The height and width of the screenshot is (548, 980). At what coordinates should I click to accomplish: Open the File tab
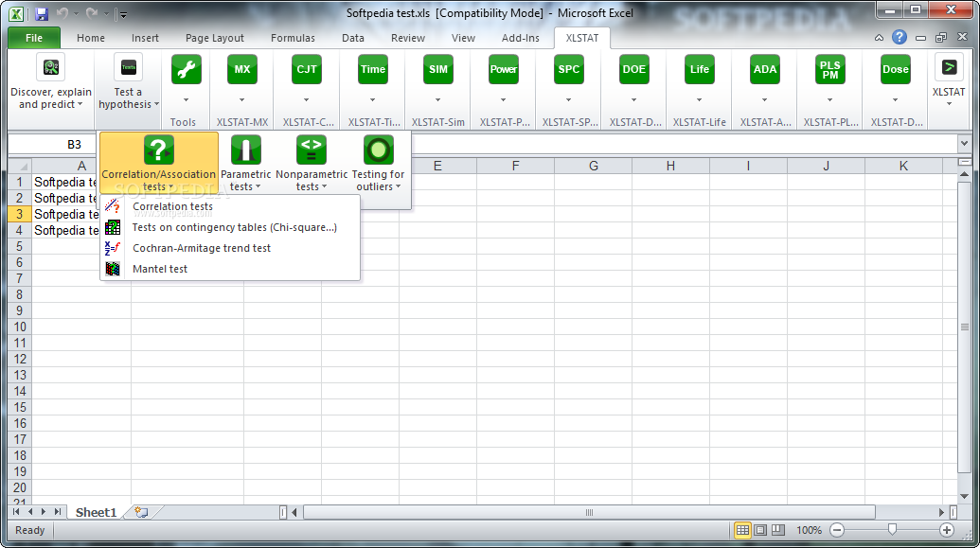pos(34,38)
